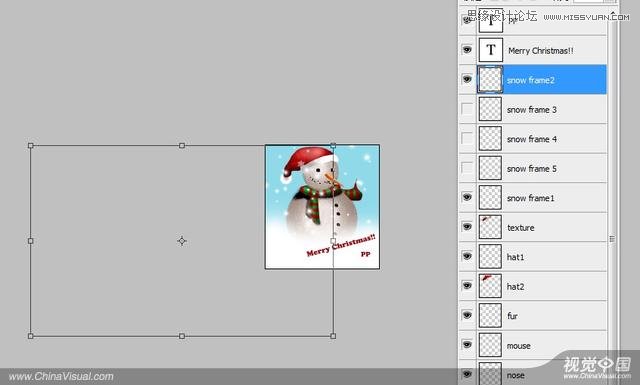Click the fur layer thumbnail

coord(490,315)
